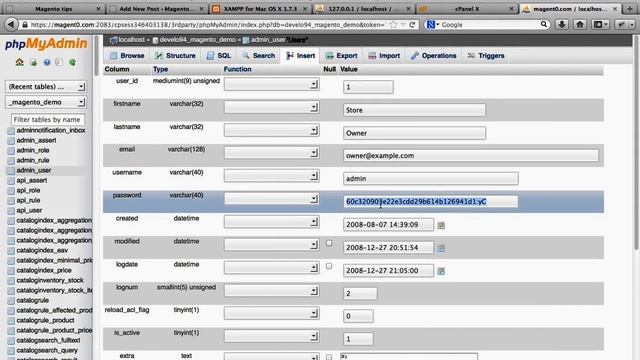640x360 pixels.
Task: Go to browser home page icon
Action: point(580,24)
